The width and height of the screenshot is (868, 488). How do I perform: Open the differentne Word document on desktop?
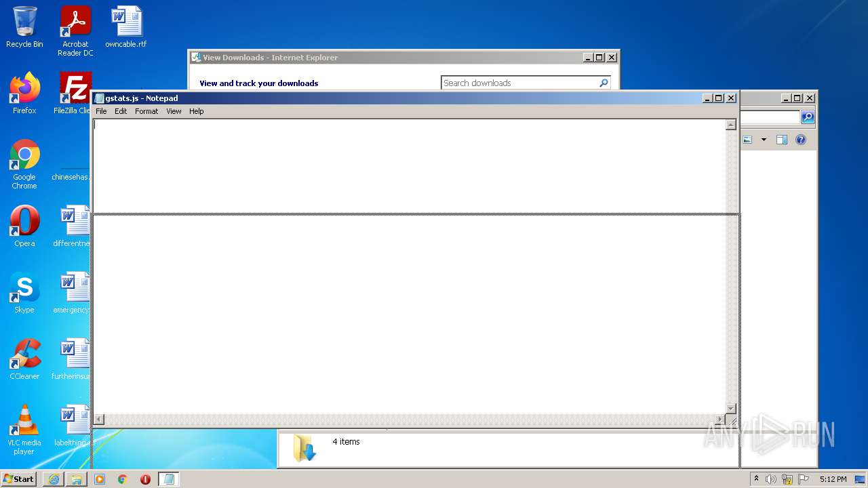[73, 226]
